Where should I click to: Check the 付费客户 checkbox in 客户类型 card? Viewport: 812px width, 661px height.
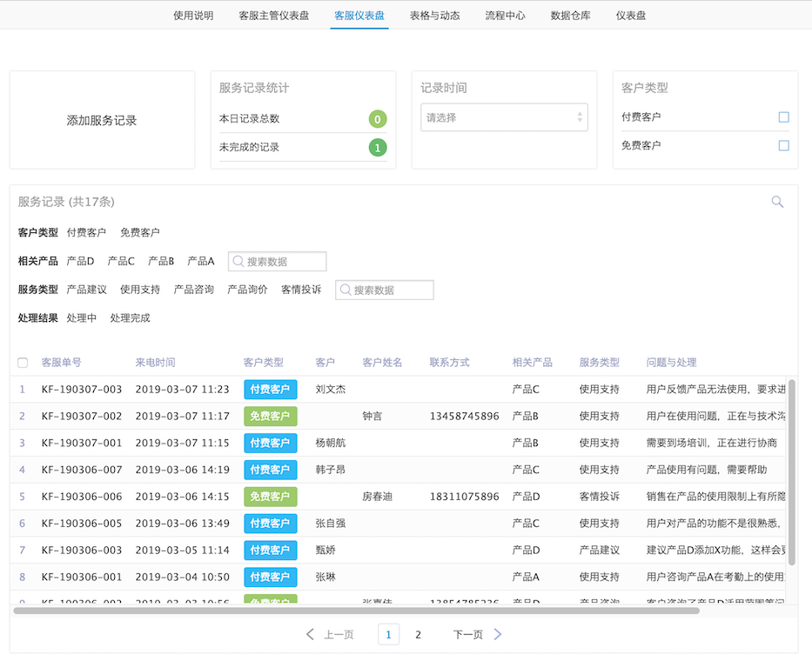click(x=783, y=117)
